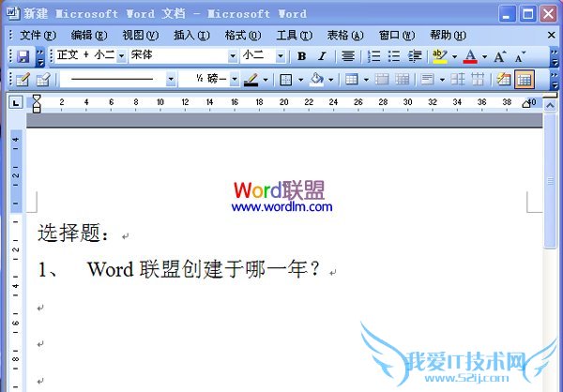563x392 pixels.
Task: Click the vertical scrollbar thumb
Action: pyautogui.click(x=550, y=181)
